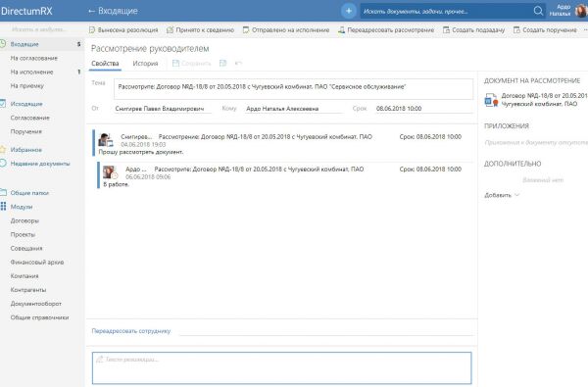Viewport: 588px width, 387px height.
Task: Click the resolution text area
Action: (281, 367)
